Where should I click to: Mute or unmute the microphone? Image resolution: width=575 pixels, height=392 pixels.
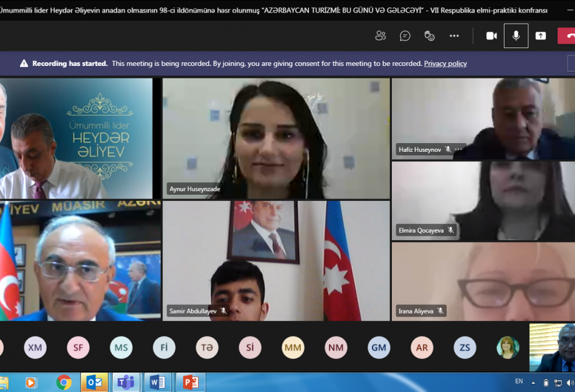(516, 36)
